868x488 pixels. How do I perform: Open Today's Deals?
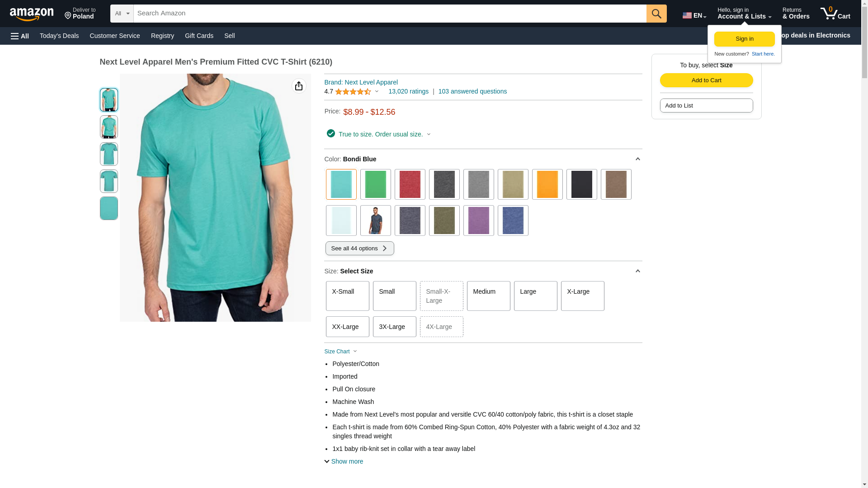[59, 36]
